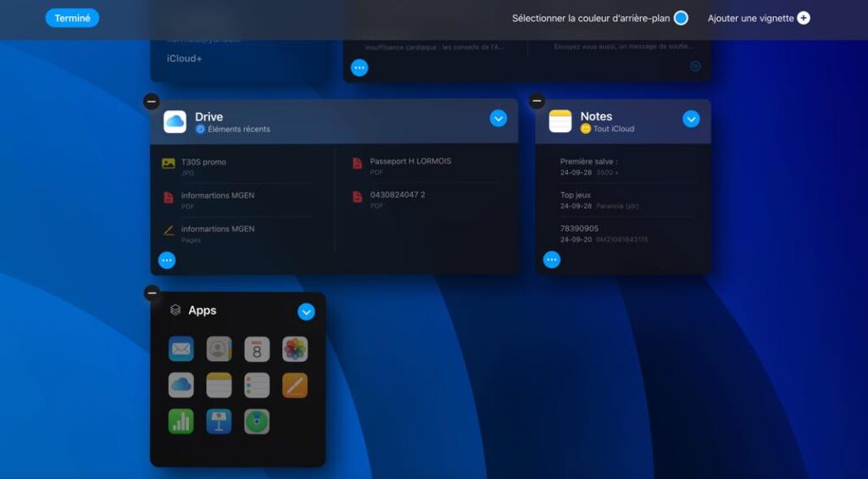
Task: Click the Notes app icon in Notes header
Action: [x=560, y=121]
